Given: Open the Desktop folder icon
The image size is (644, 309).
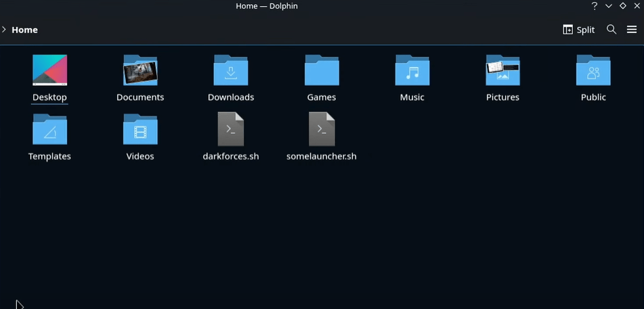Looking at the screenshot, I should click(x=49, y=70).
